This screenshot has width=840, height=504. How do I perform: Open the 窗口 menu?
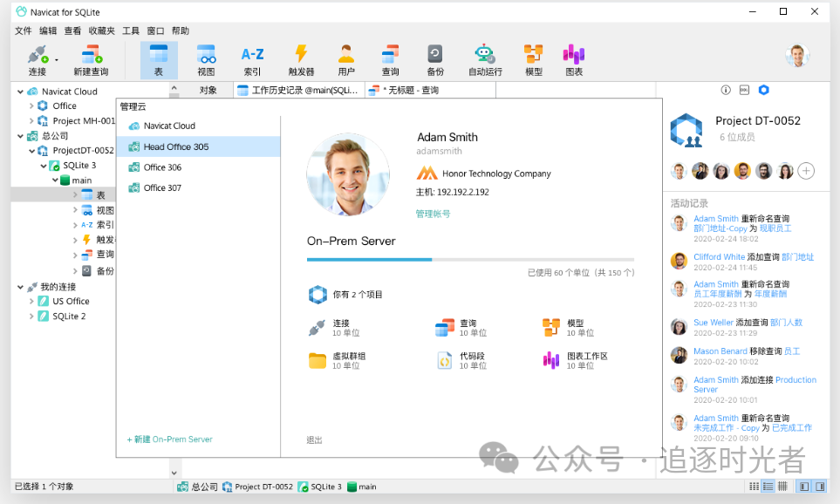coord(155,31)
